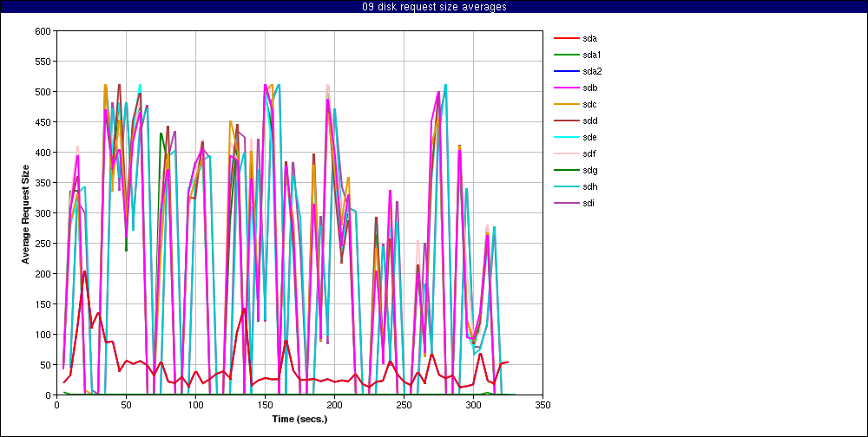The width and height of the screenshot is (868, 437).
Task: Click the 250 tick label on the time axis
Action: click(x=404, y=405)
